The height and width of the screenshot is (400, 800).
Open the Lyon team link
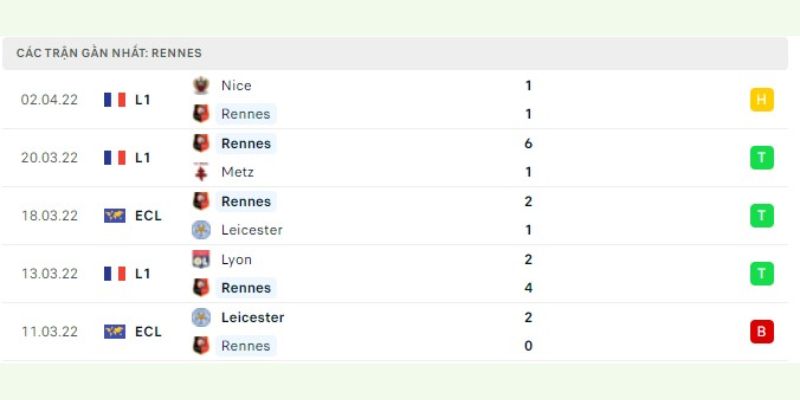[236, 260]
